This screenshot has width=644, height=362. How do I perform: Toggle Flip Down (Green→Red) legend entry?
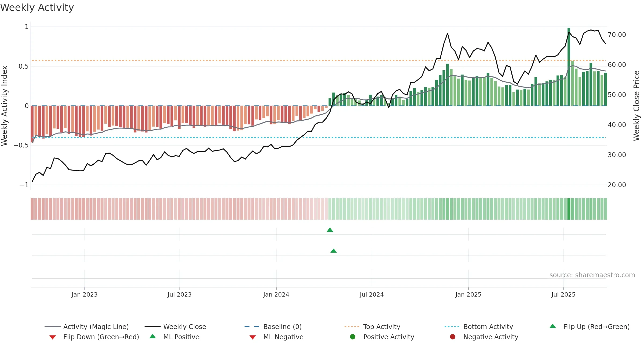(94, 337)
